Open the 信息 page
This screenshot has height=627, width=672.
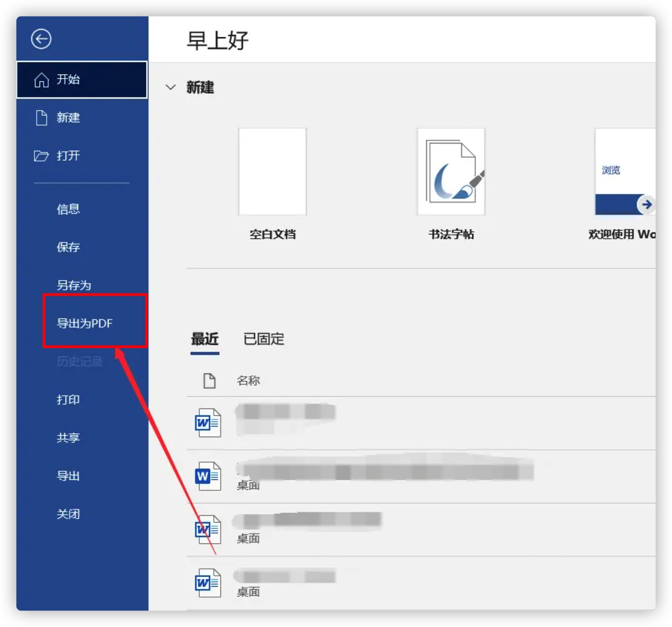click(68, 209)
